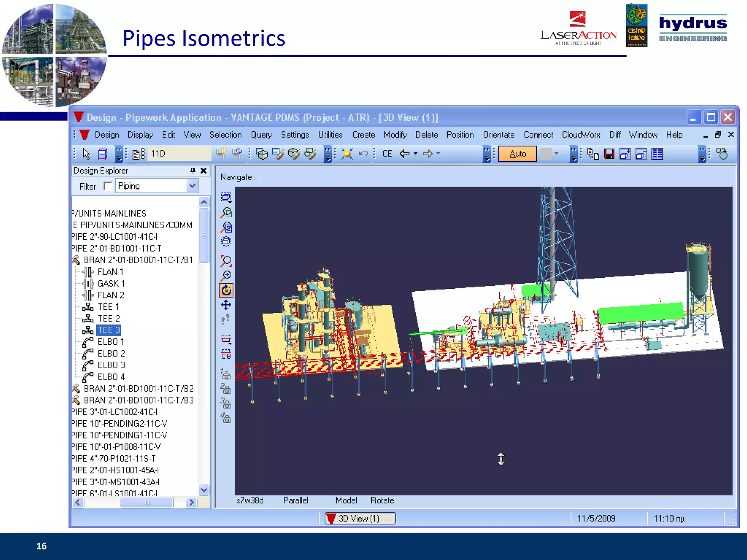Open the gray color swatch dropdown arrow

[556, 153]
